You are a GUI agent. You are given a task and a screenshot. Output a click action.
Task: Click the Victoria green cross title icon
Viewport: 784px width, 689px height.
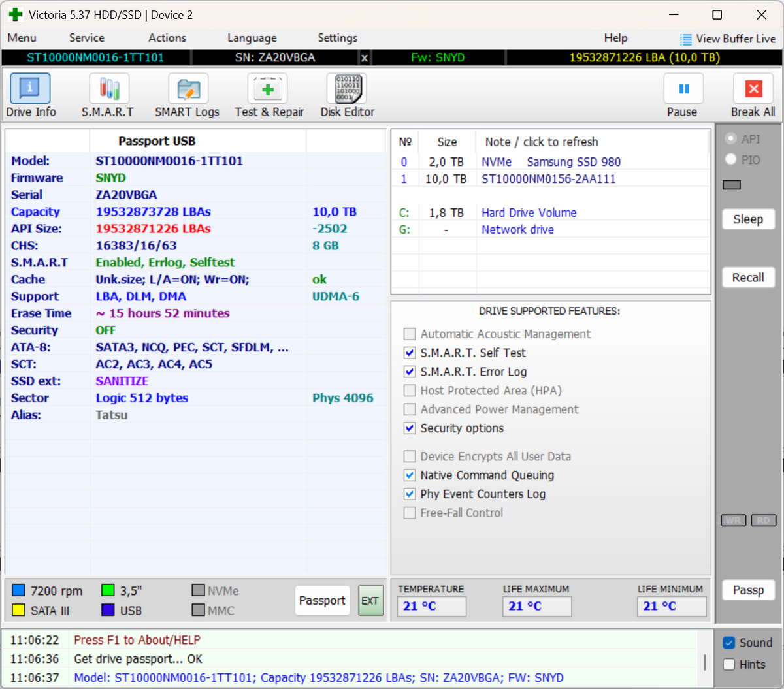(x=16, y=14)
